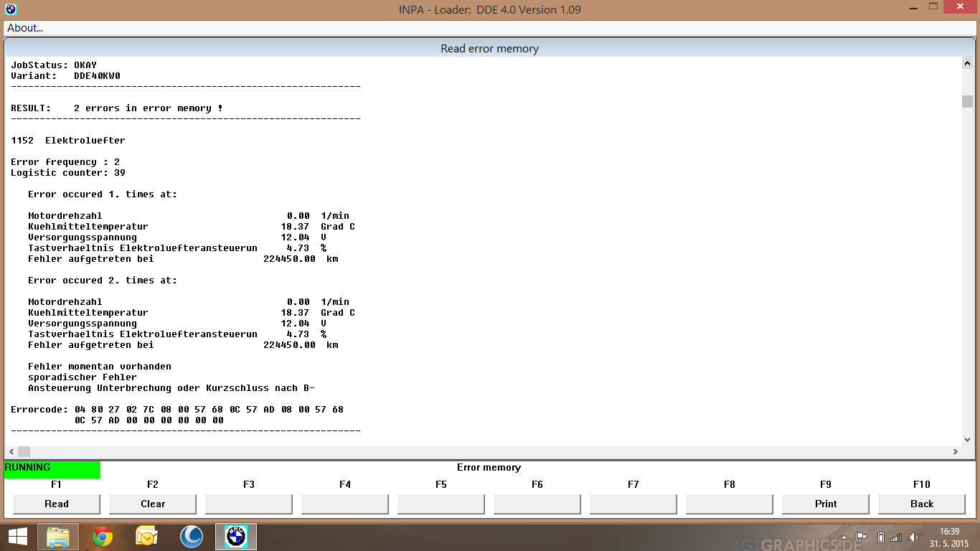The image size is (980, 551).
Task: Click the blank F8 button
Action: pos(730,504)
